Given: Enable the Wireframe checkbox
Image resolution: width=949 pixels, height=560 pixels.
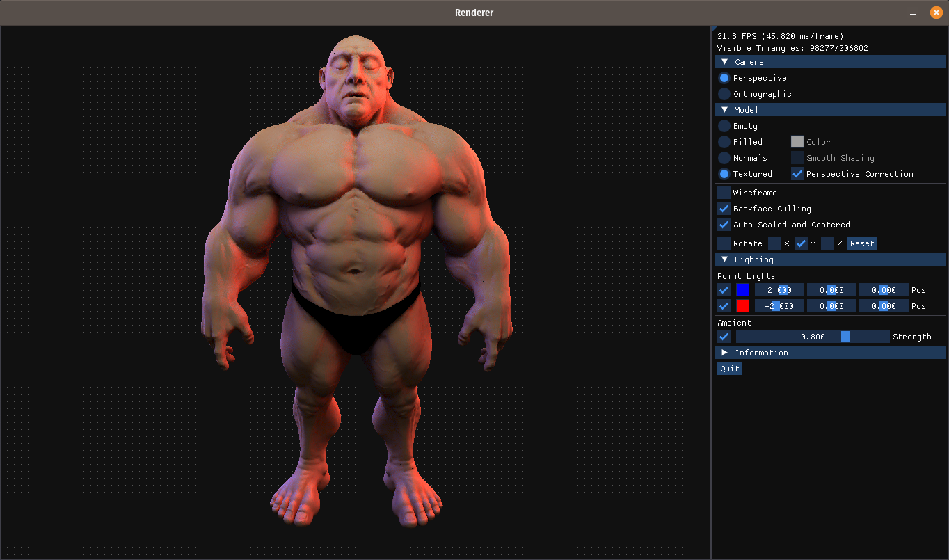Looking at the screenshot, I should tap(724, 193).
